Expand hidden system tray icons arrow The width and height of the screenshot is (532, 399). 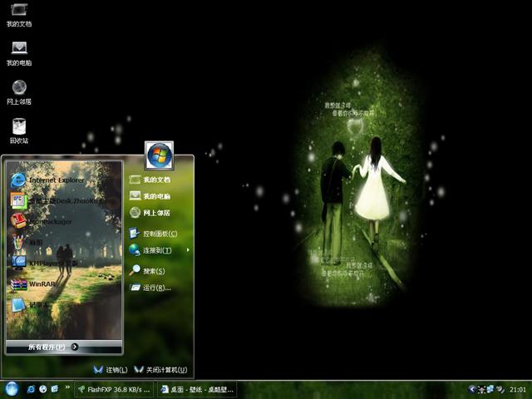click(x=472, y=389)
